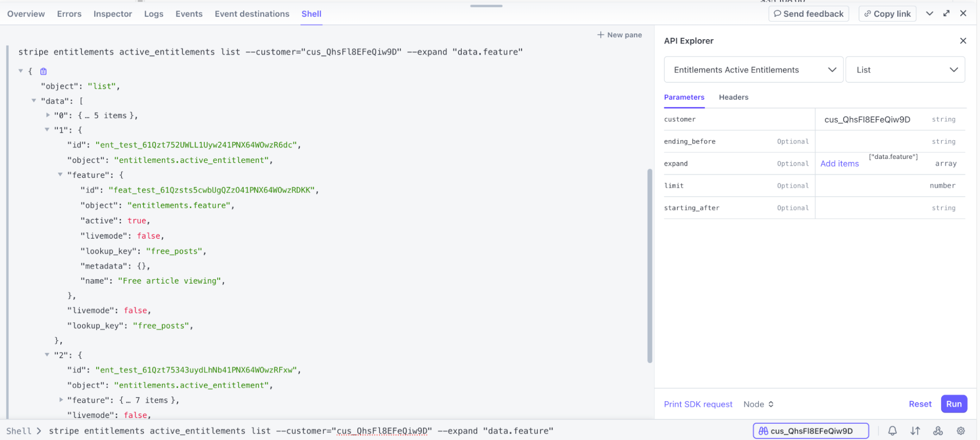Viewport: 980px width, 440px height.
Task: Run the API request
Action: pos(954,404)
